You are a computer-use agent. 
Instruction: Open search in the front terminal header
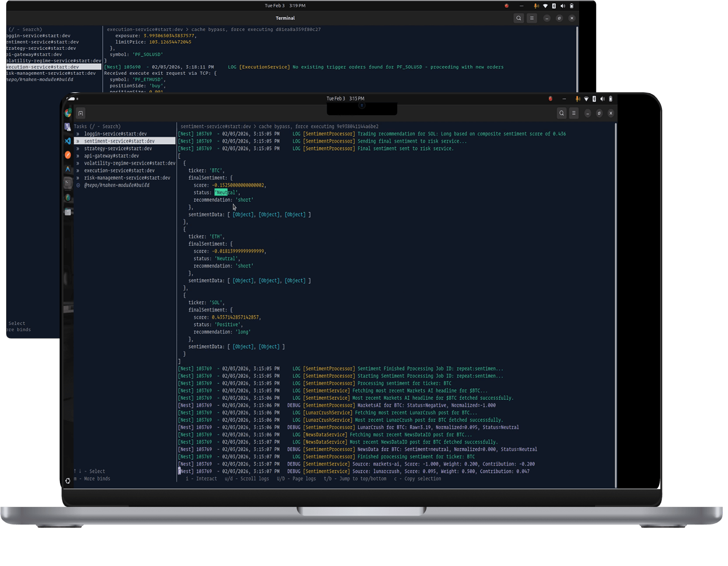tap(562, 113)
